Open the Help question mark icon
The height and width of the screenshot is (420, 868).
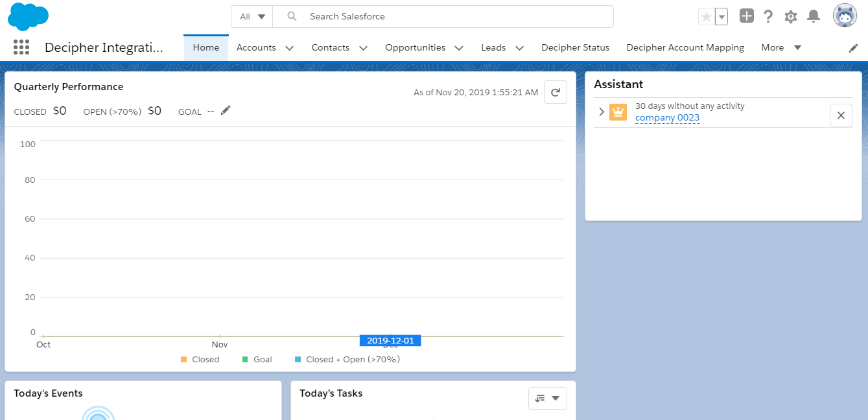coord(768,16)
